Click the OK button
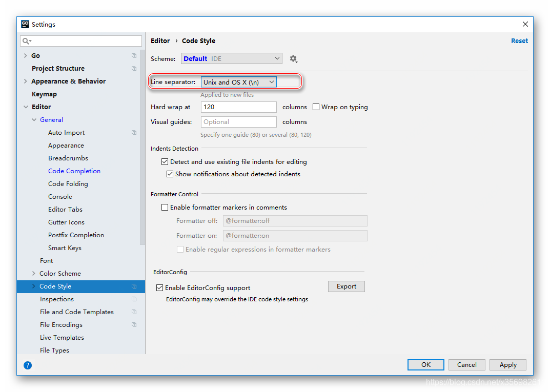 coord(426,365)
